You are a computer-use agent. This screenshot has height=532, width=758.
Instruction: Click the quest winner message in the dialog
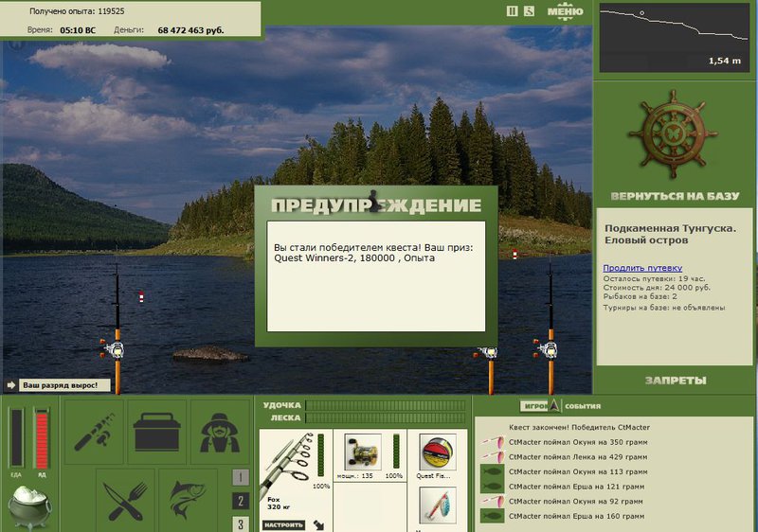(x=373, y=253)
